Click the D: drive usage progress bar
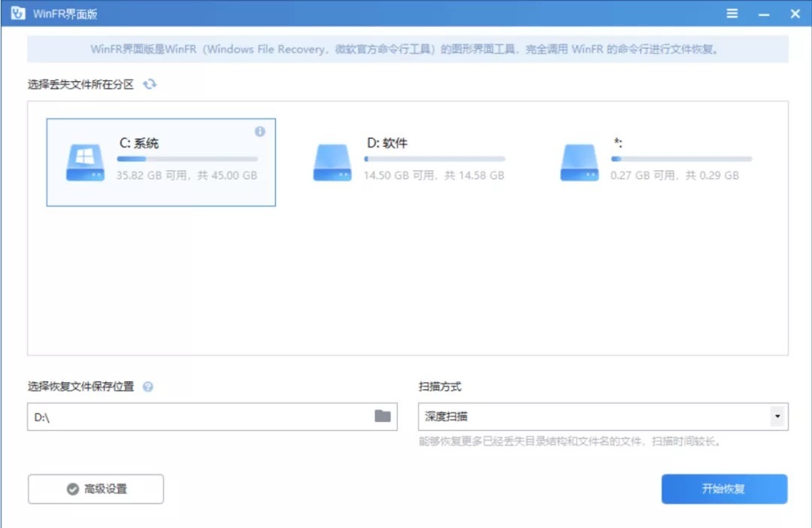Image resolution: width=812 pixels, height=528 pixels. pos(435,159)
